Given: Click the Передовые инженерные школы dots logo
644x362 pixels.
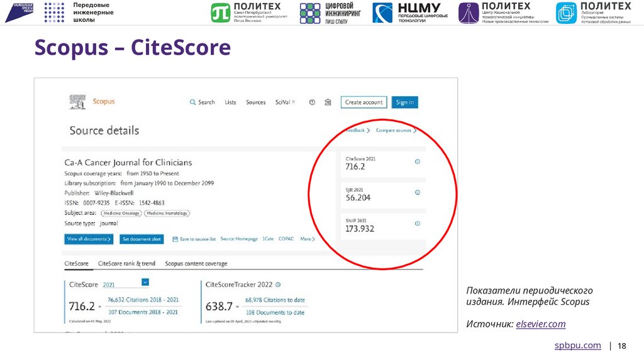Looking at the screenshot, I should (x=55, y=11).
